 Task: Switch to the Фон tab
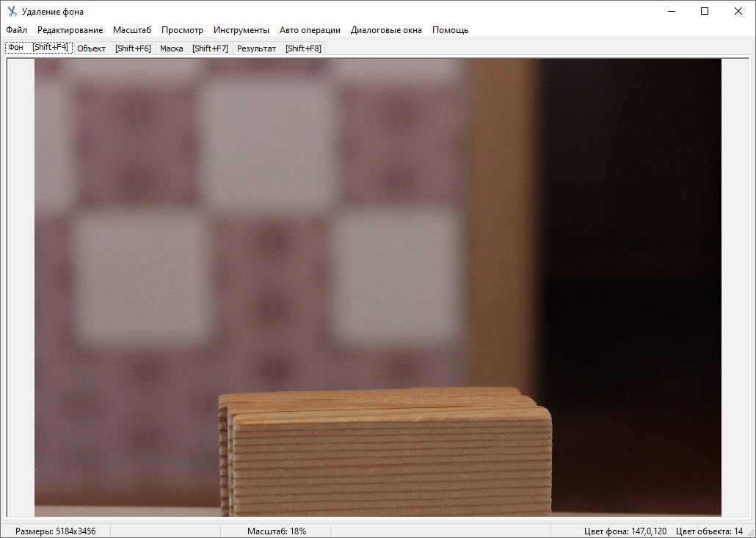pyautogui.click(x=38, y=48)
